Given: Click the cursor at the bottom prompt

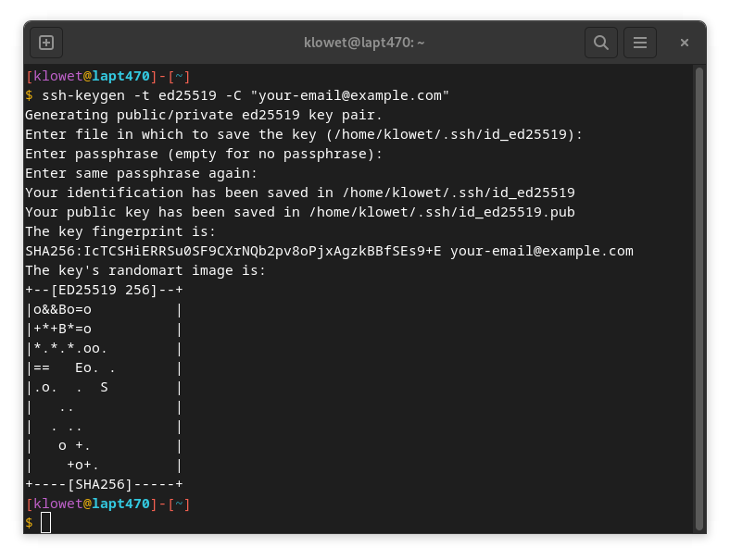Looking at the screenshot, I should click(x=46, y=523).
